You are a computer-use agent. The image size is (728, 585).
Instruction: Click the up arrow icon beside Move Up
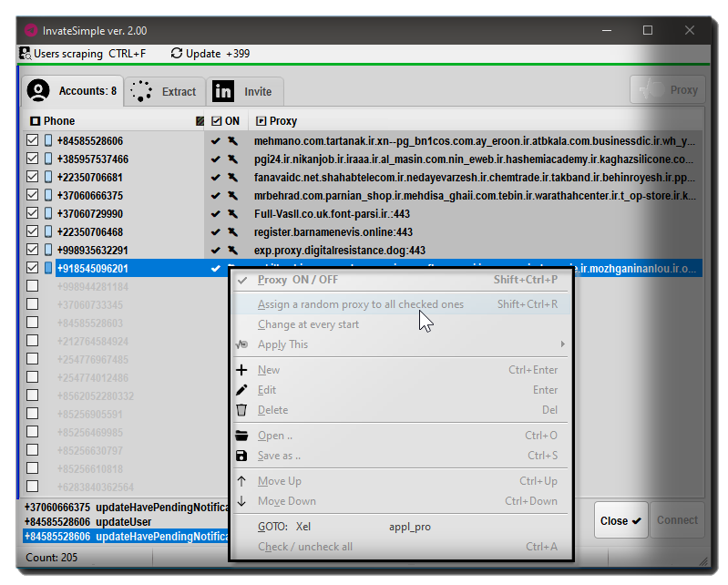[241, 481]
